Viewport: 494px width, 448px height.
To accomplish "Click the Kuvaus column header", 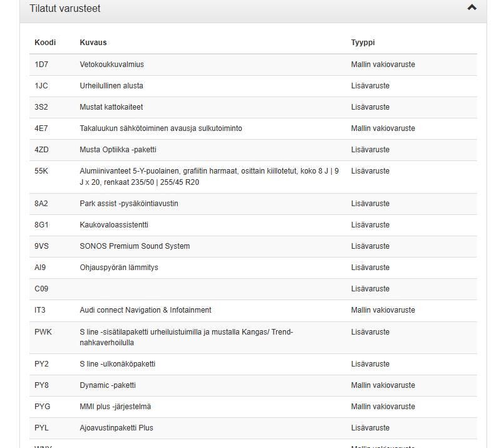I will 93,43.
